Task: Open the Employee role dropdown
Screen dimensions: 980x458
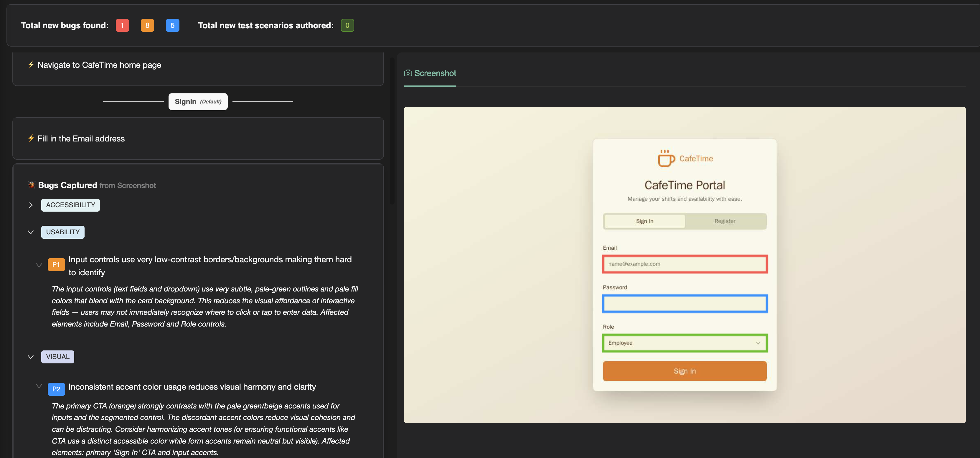Action: point(684,343)
